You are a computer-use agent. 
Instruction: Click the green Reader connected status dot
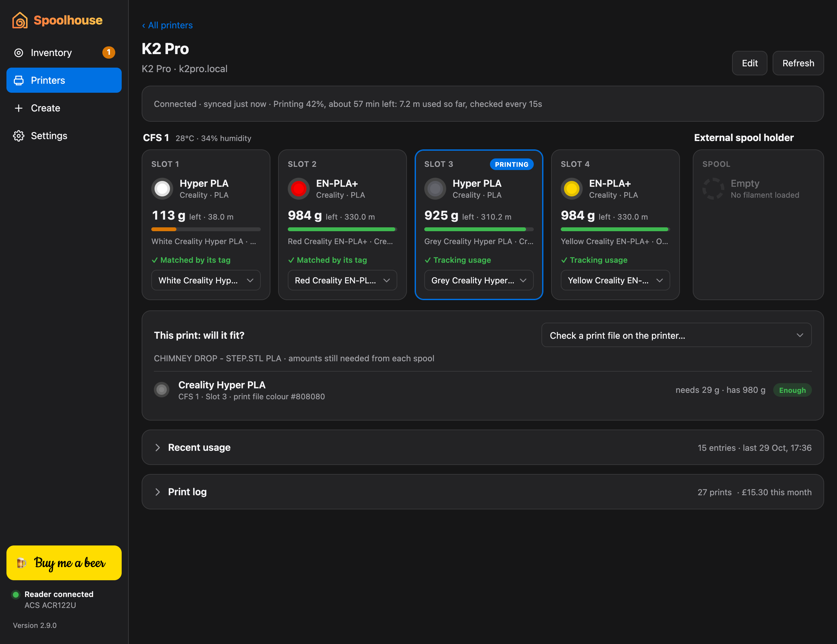click(16, 594)
